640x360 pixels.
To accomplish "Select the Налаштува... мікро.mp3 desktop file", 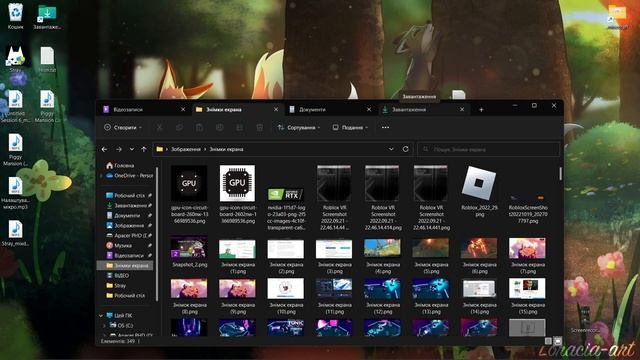I will [16, 193].
